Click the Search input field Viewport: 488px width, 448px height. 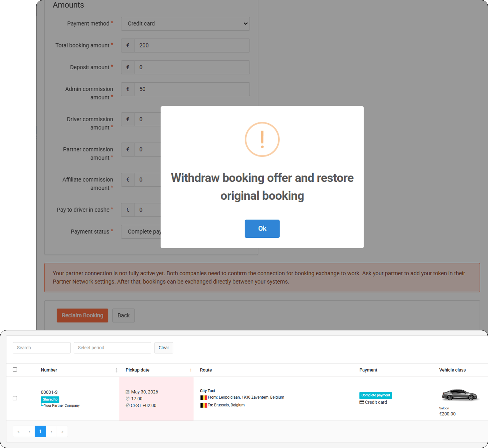tap(42, 348)
